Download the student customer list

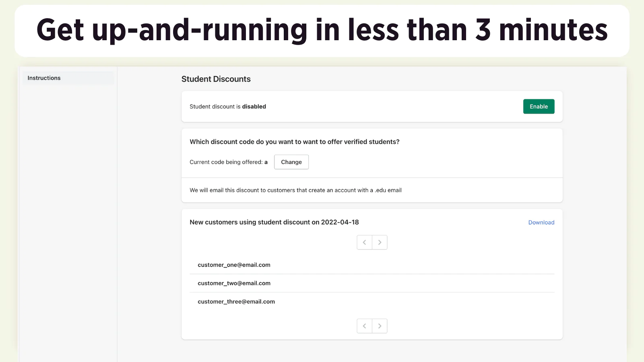[x=541, y=222]
